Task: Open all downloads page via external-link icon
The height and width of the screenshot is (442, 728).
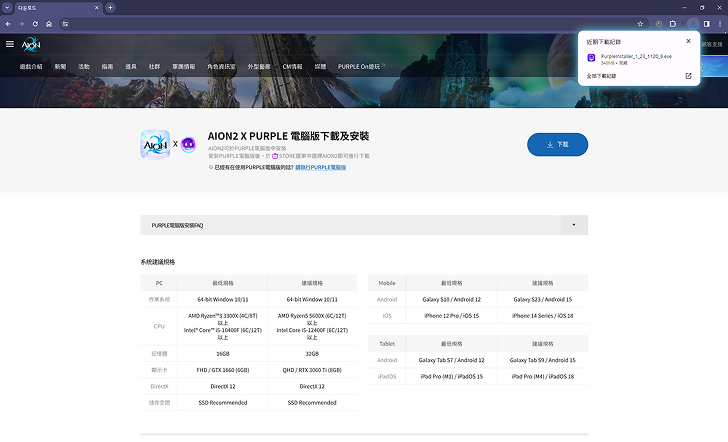Action: pyautogui.click(x=688, y=75)
